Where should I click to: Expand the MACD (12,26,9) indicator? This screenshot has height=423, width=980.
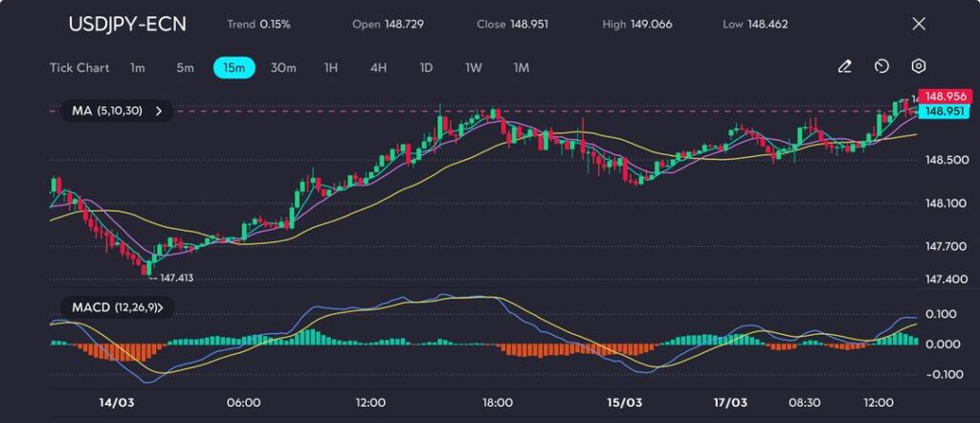(117, 307)
